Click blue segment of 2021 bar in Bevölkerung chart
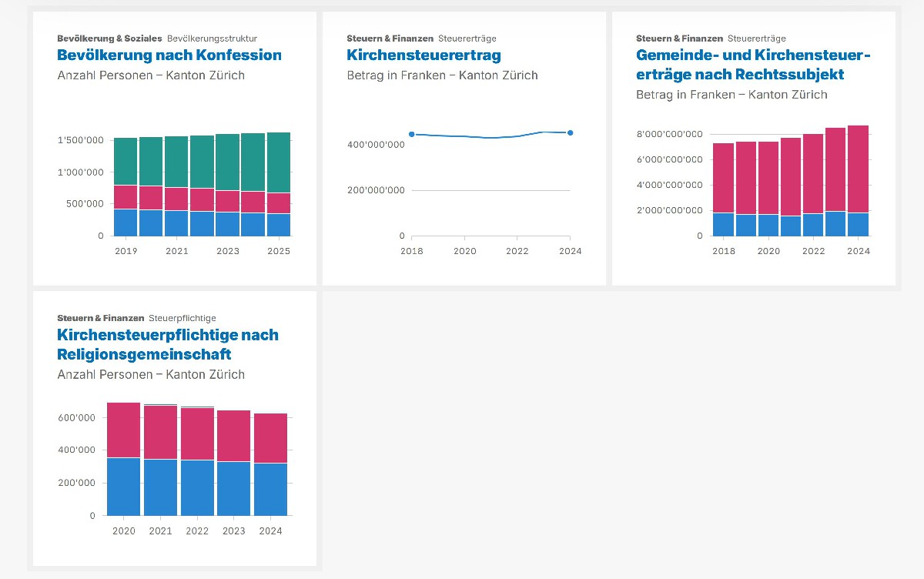The image size is (924, 579). coord(176,223)
